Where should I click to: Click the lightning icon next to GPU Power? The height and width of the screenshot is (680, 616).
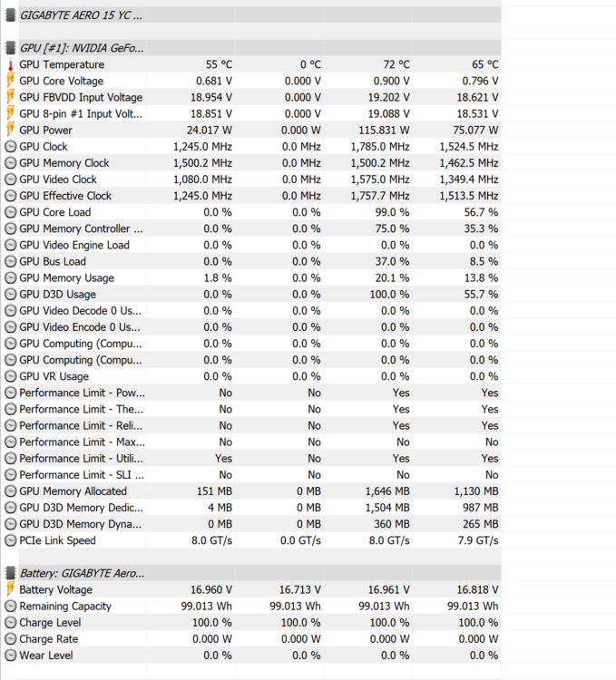(x=10, y=131)
